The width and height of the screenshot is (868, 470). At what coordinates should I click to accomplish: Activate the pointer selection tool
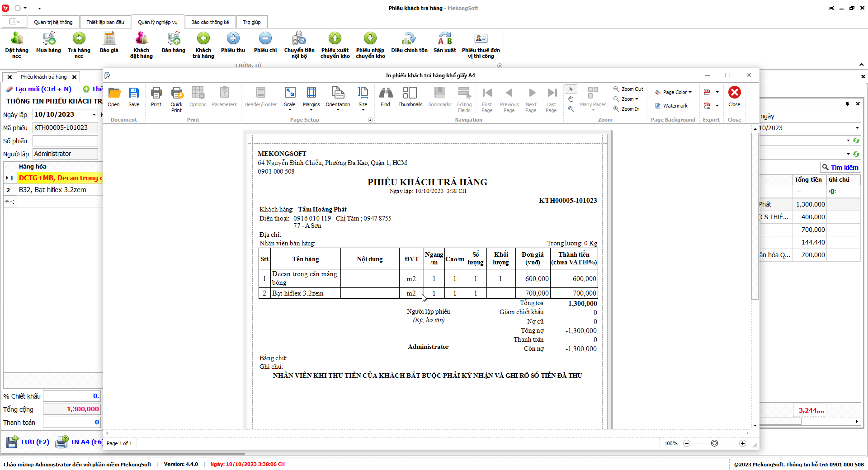tap(571, 89)
